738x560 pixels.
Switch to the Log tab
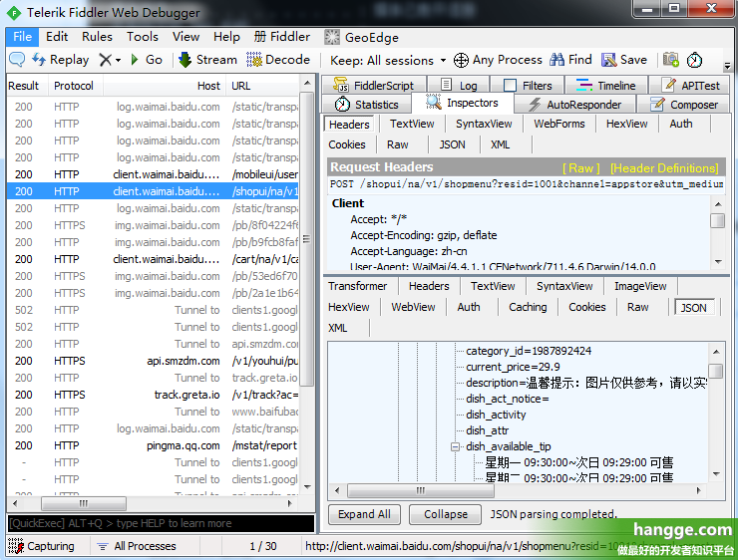(x=459, y=85)
